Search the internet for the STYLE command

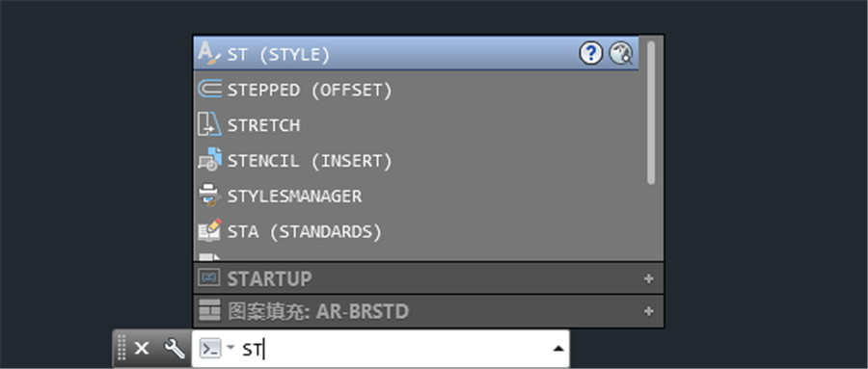[x=621, y=54]
